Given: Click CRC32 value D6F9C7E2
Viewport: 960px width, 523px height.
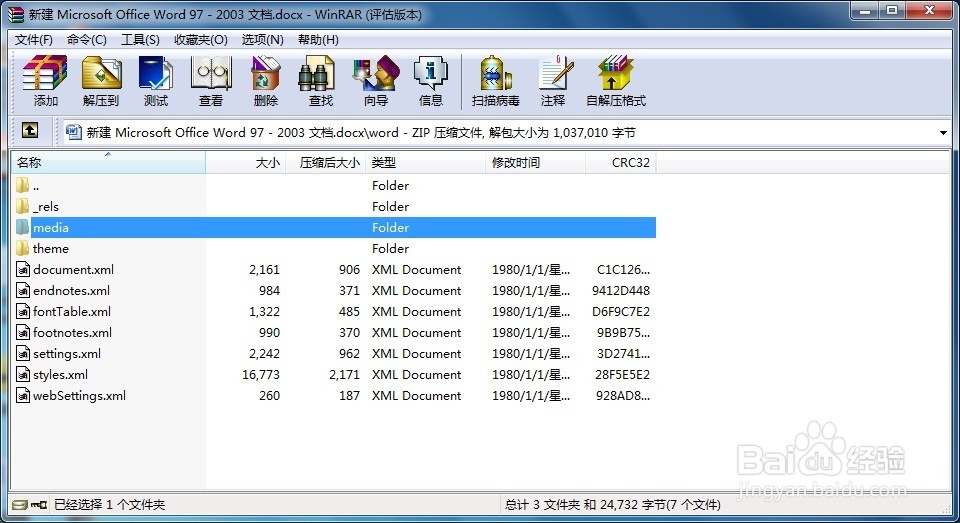Looking at the screenshot, I should tap(621, 312).
